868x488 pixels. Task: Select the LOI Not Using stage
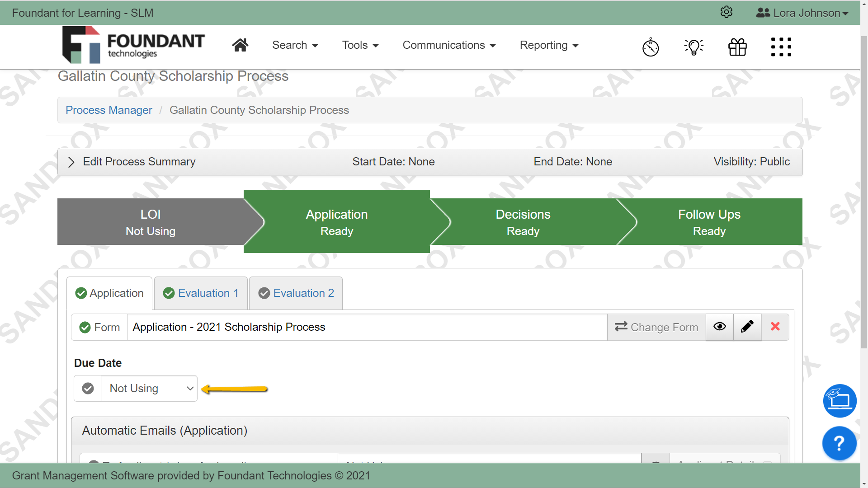tap(151, 222)
